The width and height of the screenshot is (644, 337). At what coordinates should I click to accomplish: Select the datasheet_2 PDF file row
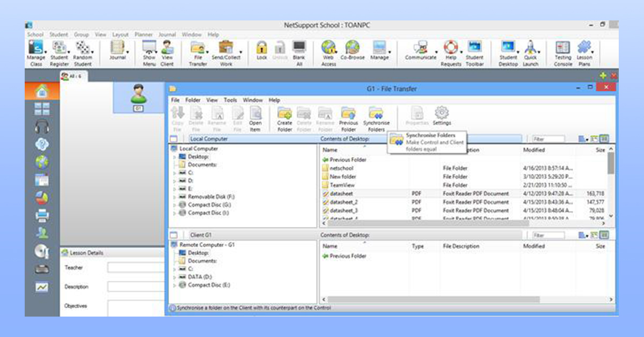(x=344, y=202)
